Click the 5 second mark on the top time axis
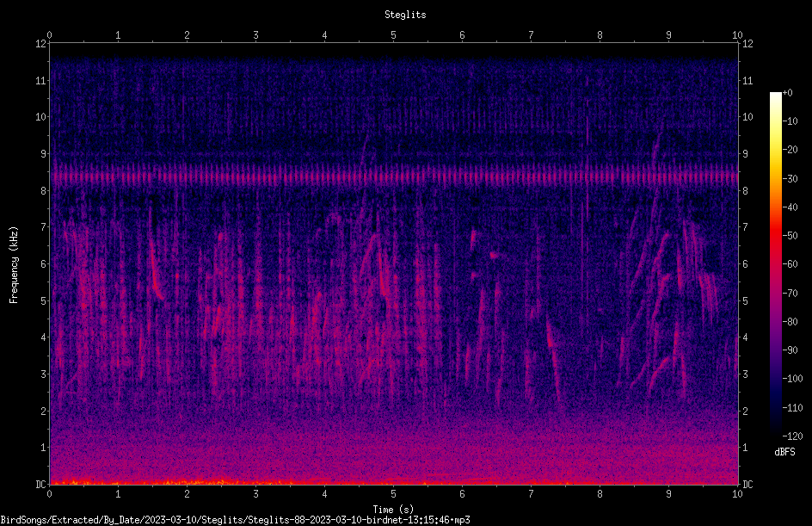Image resolution: width=812 pixels, height=526 pixels. pyautogui.click(x=394, y=35)
